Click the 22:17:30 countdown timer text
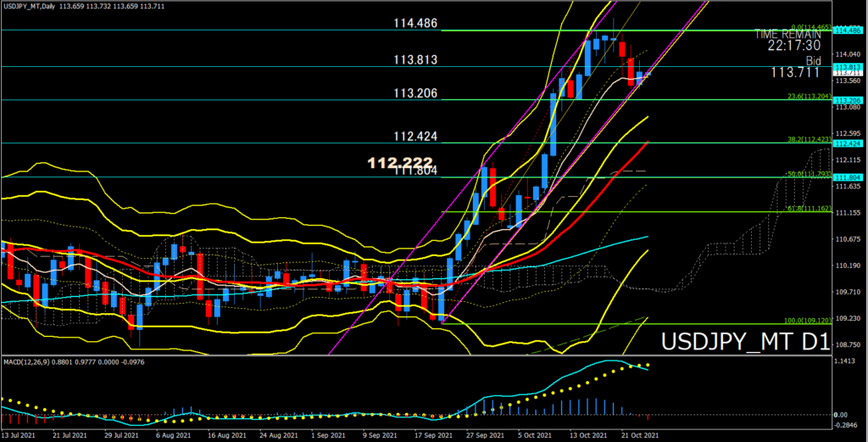Image resolution: width=868 pixels, height=442 pixels. pos(794,47)
